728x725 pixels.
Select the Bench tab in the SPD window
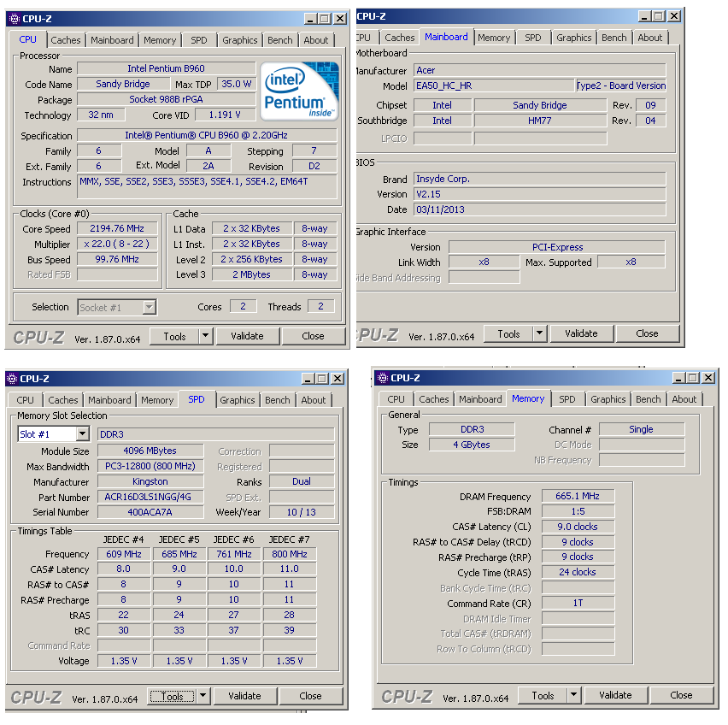(x=277, y=400)
